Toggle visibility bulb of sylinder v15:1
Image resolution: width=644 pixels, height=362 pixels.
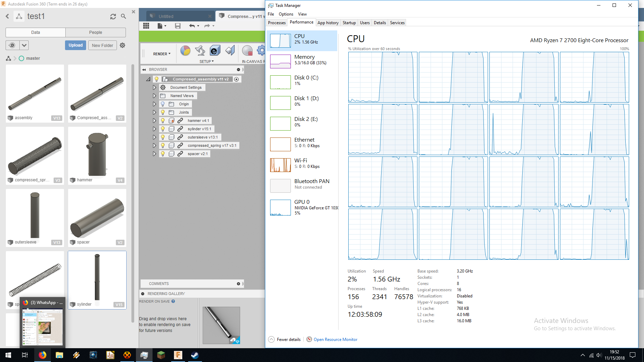[163, 129]
